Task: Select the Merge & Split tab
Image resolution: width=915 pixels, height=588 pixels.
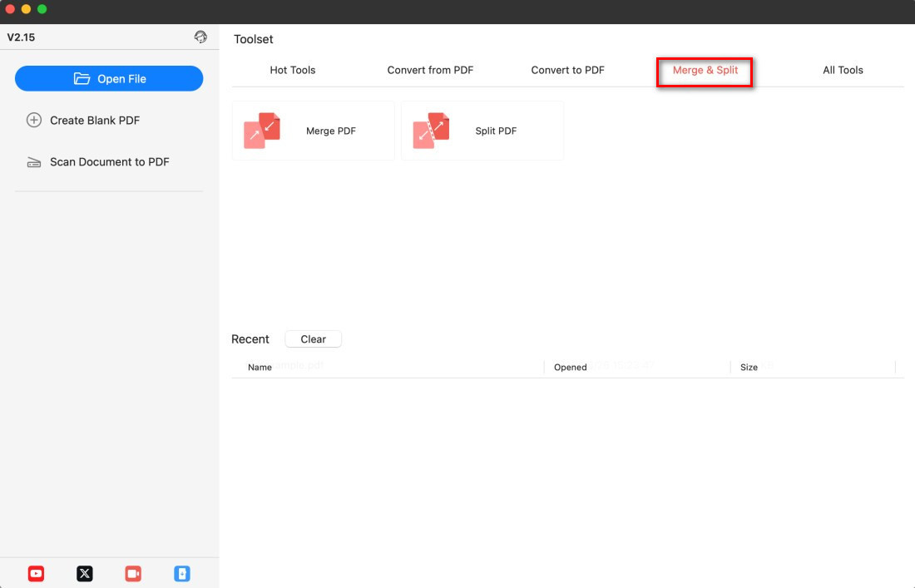Action: pos(705,71)
